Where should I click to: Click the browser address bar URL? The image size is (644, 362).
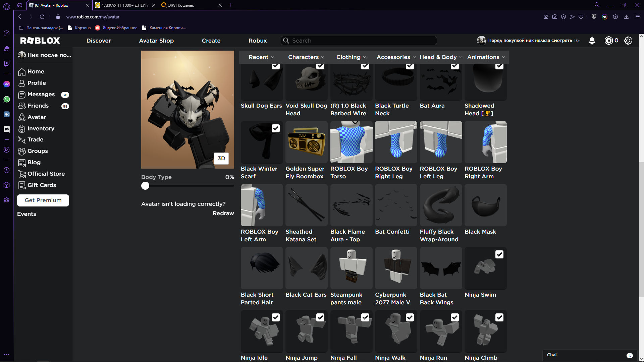[x=93, y=17]
